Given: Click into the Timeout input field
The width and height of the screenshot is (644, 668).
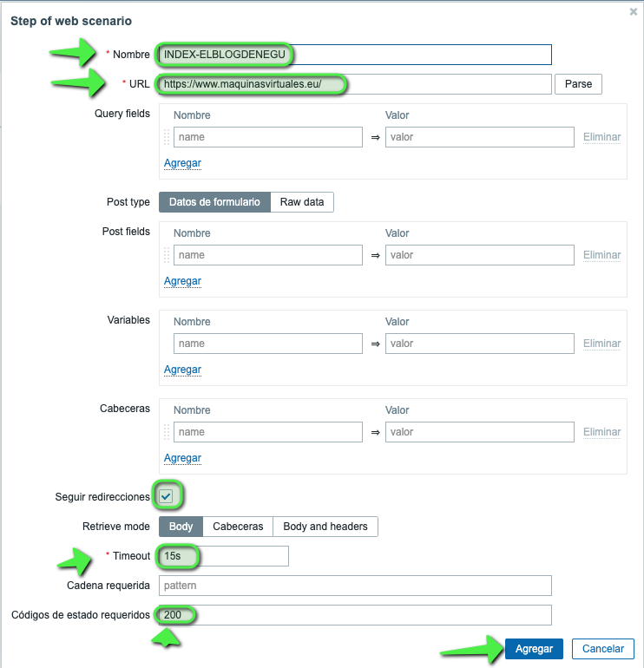Looking at the screenshot, I should tap(224, 556).
